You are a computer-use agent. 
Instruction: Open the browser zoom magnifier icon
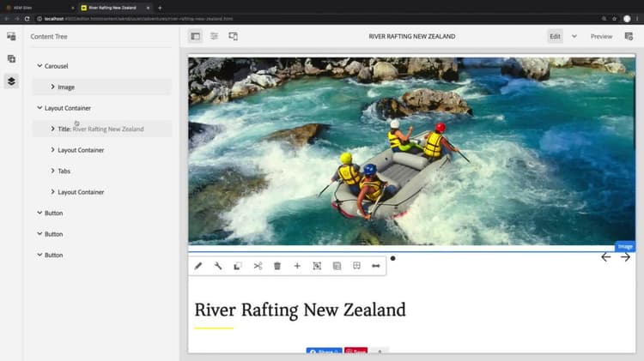pyautogui.click(x=604, y=19)
